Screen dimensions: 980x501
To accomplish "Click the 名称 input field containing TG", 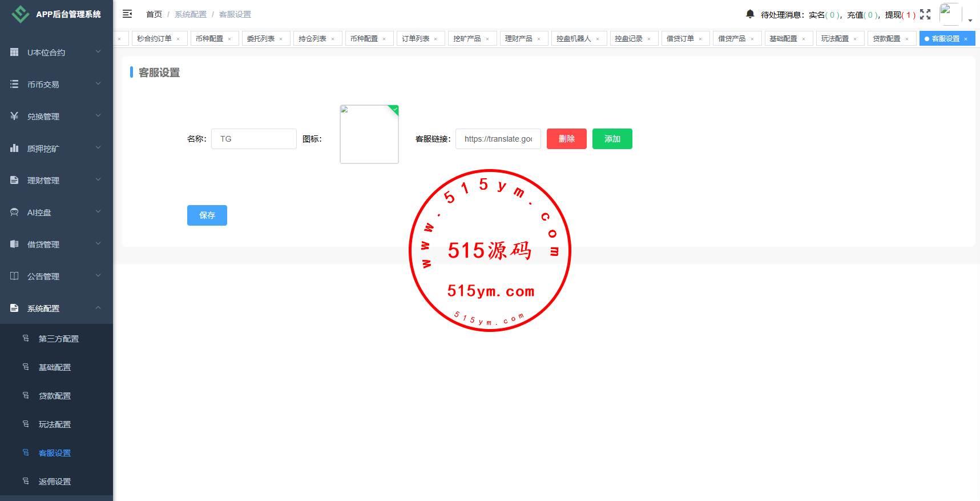I will point(254,139).
